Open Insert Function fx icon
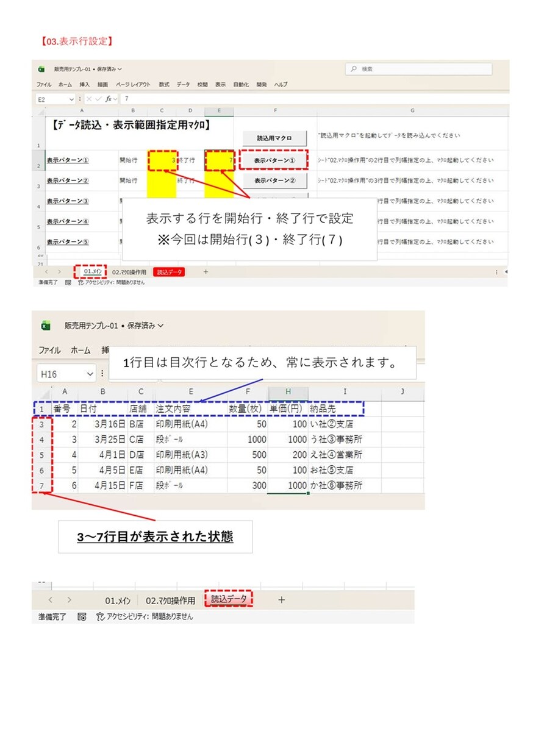Screen dimensions: 555x756 tap(108, 98)
